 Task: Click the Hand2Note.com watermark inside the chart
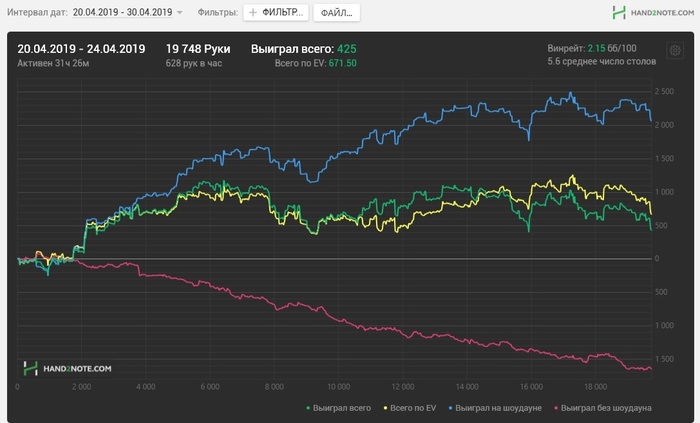pos(68,368)
